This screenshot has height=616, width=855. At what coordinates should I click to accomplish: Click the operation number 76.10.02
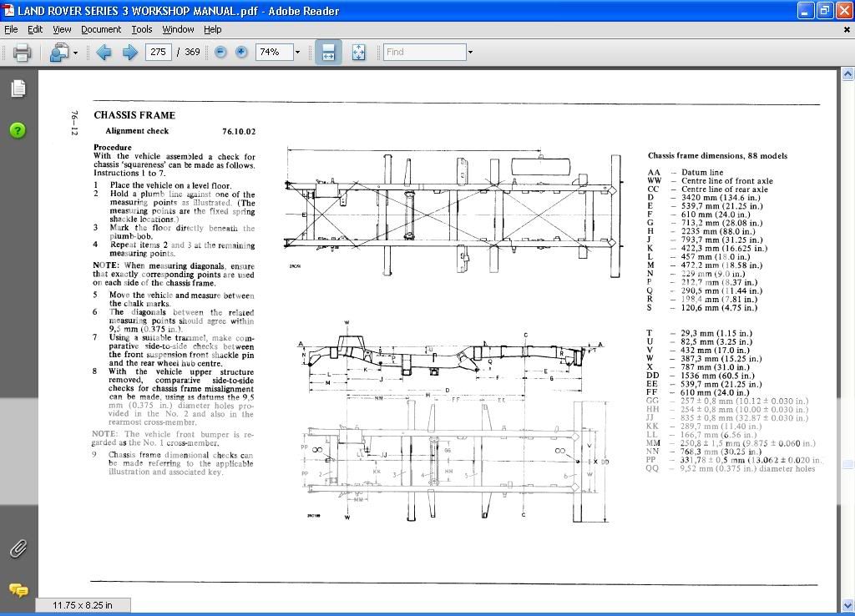tap(238, 131)
